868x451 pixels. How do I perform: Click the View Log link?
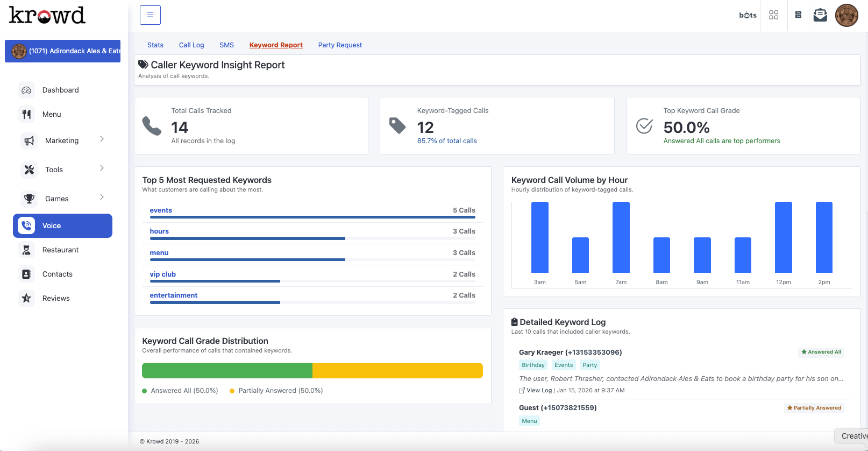click(x=539, y=391)
